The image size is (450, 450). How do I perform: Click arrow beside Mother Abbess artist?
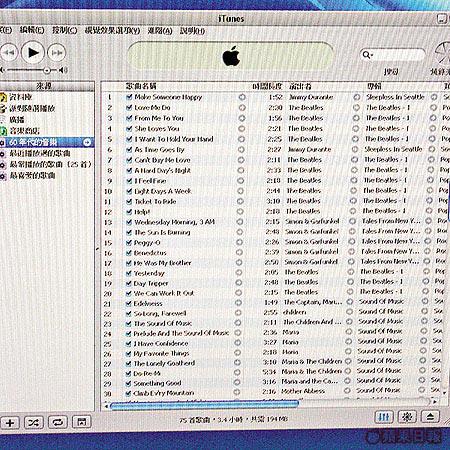click(347, 390)
